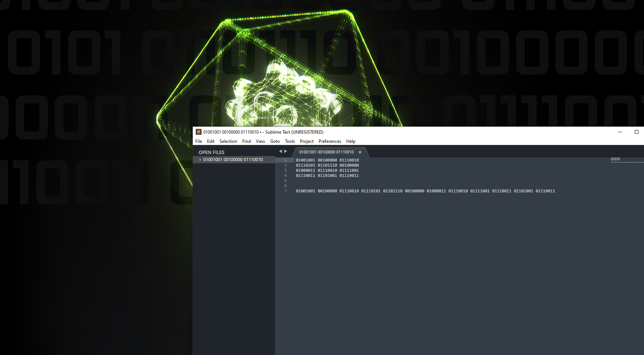
Task: Close the tab via its unsaved dot
Action: [x=360, y=152]
